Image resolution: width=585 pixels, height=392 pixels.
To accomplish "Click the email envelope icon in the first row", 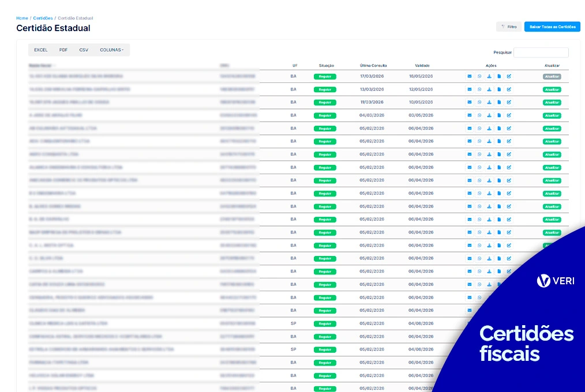I will [x=470, y=76].
